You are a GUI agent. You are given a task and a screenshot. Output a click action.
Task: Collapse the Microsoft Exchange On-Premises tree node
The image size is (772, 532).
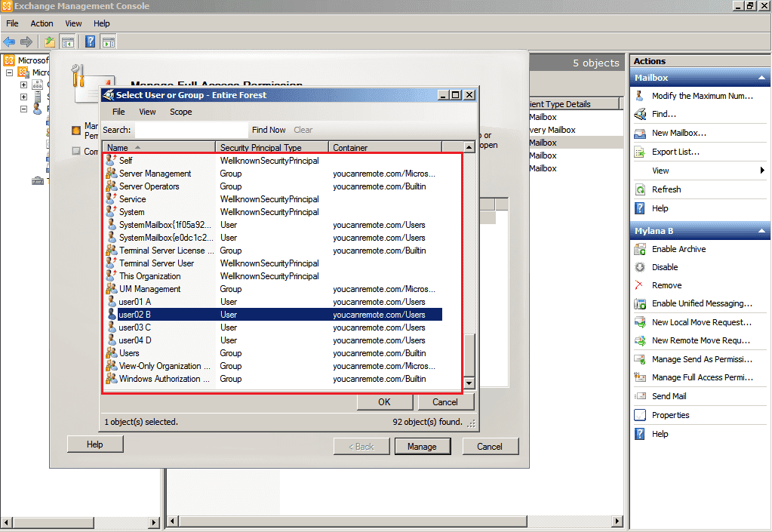(x=10, y=72)
